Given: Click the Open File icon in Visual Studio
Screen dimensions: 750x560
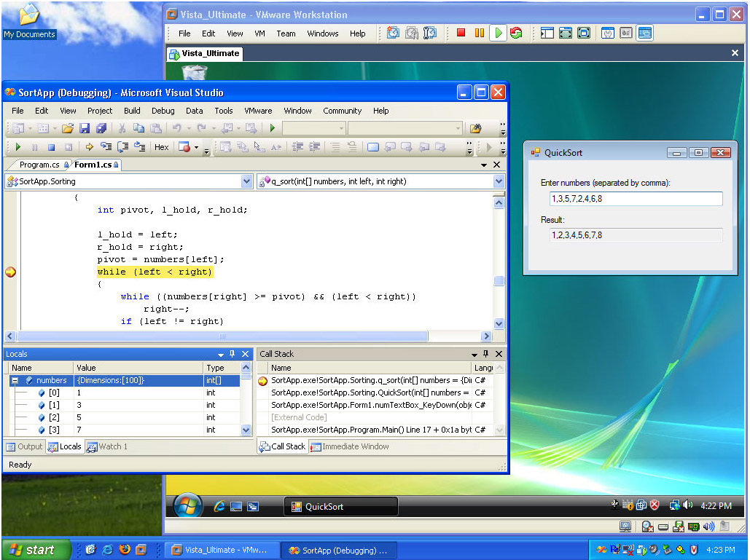Looking at the screenshot, I should pos(68,128).
